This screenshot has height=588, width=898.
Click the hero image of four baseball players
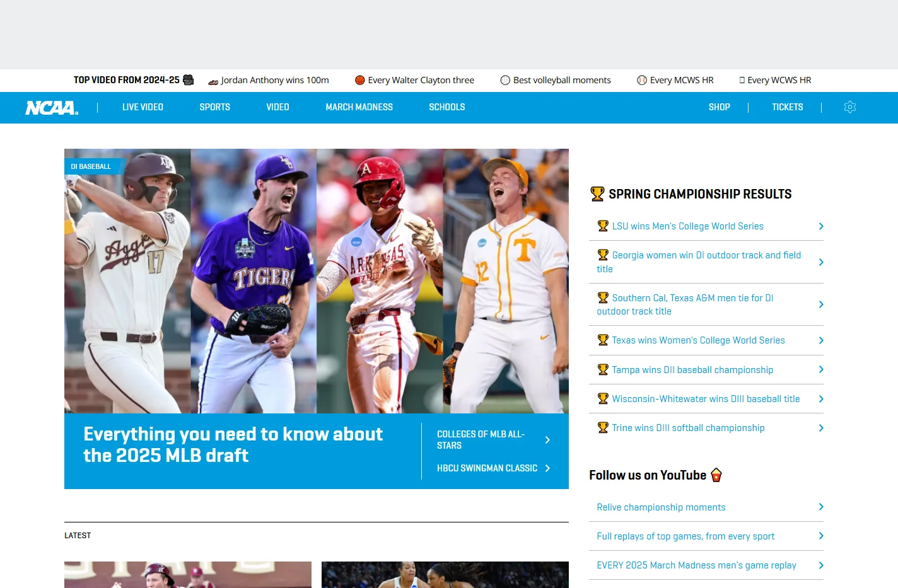[317, 281]
